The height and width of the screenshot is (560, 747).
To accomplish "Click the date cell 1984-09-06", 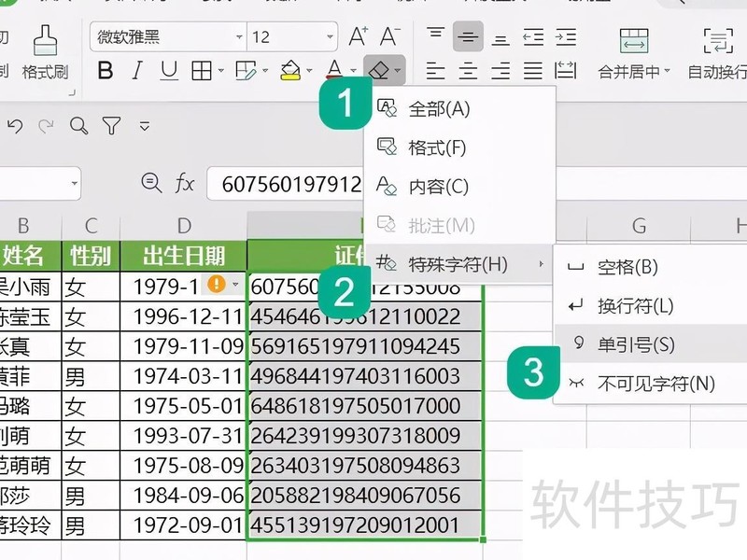I will [x=184, y=496].
